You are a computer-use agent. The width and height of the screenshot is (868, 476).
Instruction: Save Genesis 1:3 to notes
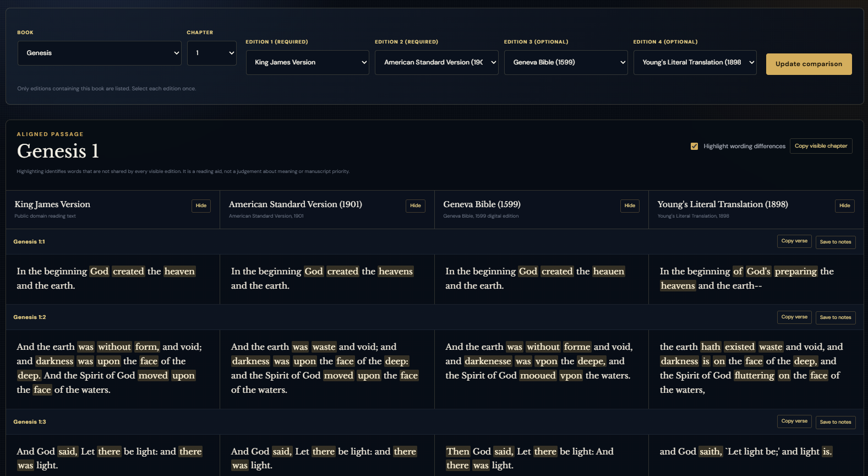pyautogui.click(x=836, y=422)
